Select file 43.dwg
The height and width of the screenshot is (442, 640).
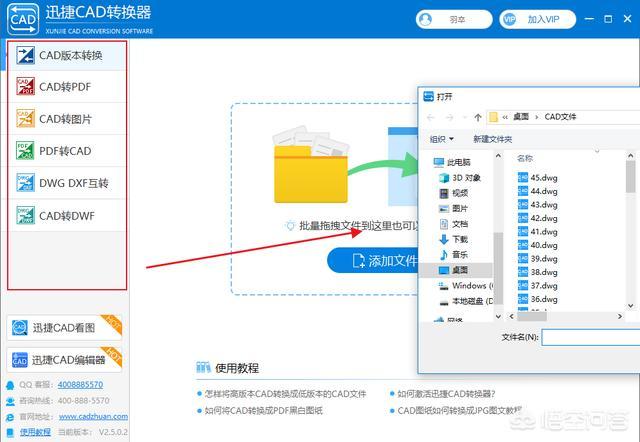(x=538, y=204)
